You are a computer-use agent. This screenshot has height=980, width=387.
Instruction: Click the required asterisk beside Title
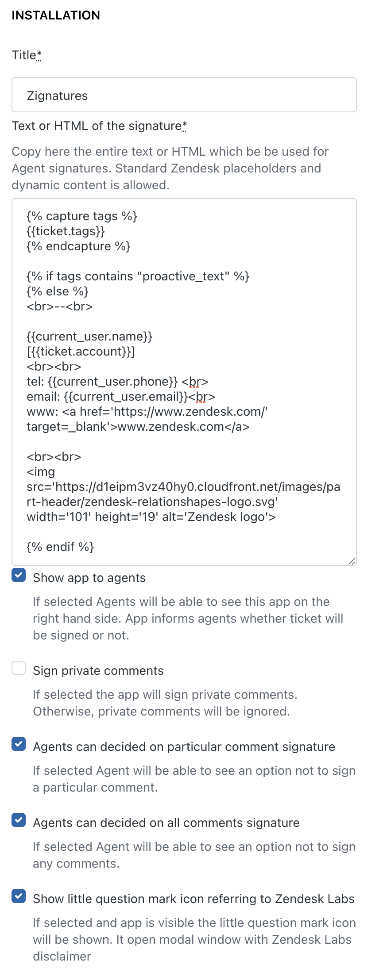point(39,55)
